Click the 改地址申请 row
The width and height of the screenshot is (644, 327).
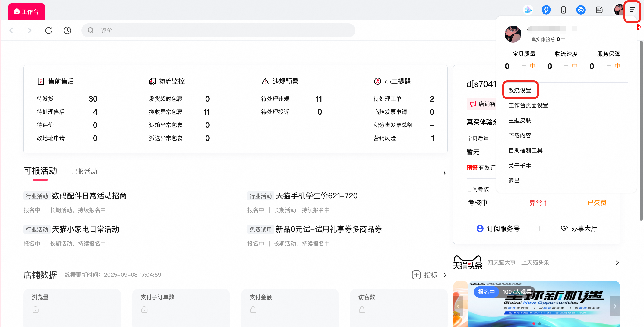tap(67, 138)
